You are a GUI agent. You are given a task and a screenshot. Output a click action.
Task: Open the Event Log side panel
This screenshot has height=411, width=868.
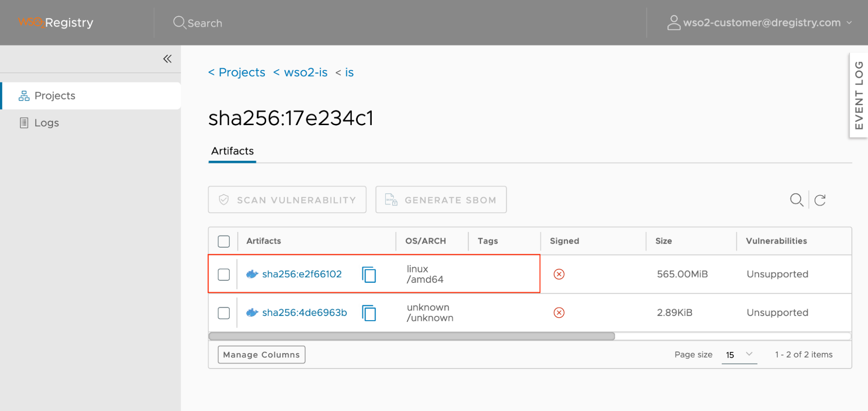858,95
